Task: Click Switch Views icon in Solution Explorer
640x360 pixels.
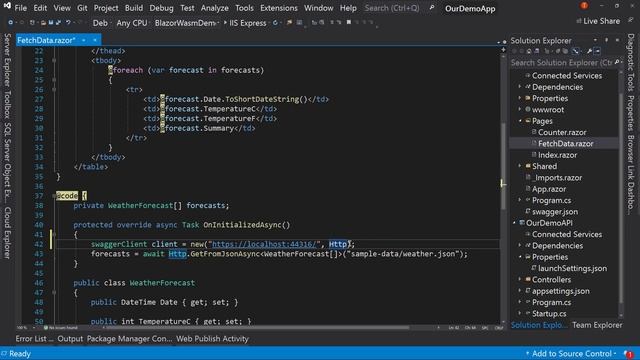Action: [536, 51]
